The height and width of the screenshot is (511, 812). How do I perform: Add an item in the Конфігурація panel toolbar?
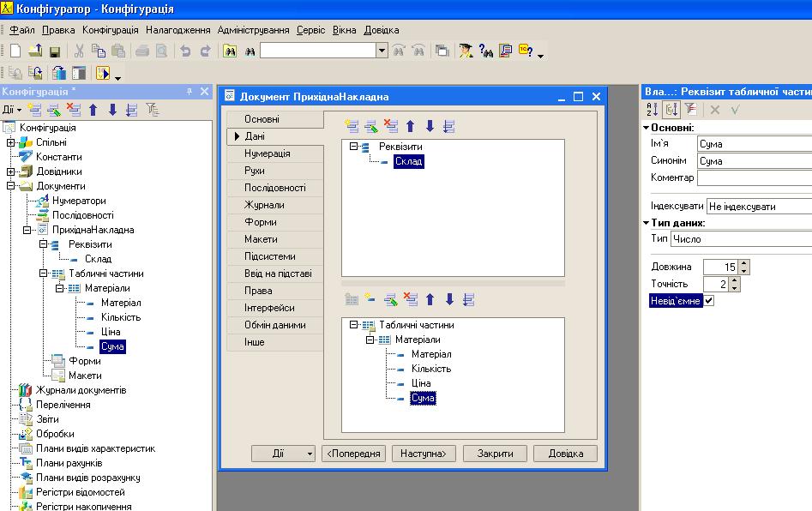(34, 110)
